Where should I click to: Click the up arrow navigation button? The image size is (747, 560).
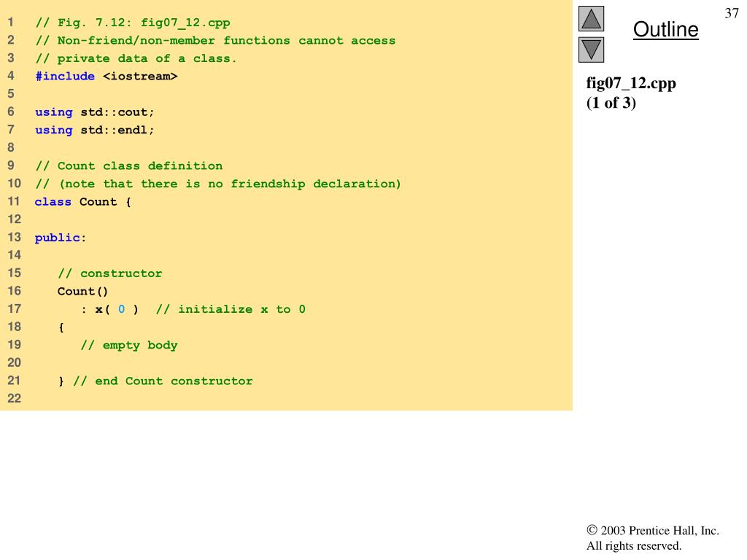pyautogui.click(x=591, y=18)
